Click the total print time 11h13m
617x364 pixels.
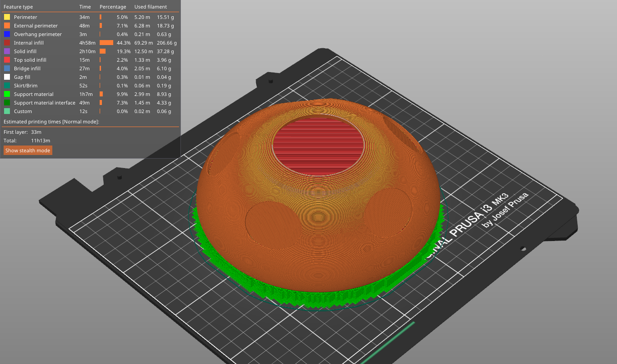pyautogui.click(x=41, y=141)
